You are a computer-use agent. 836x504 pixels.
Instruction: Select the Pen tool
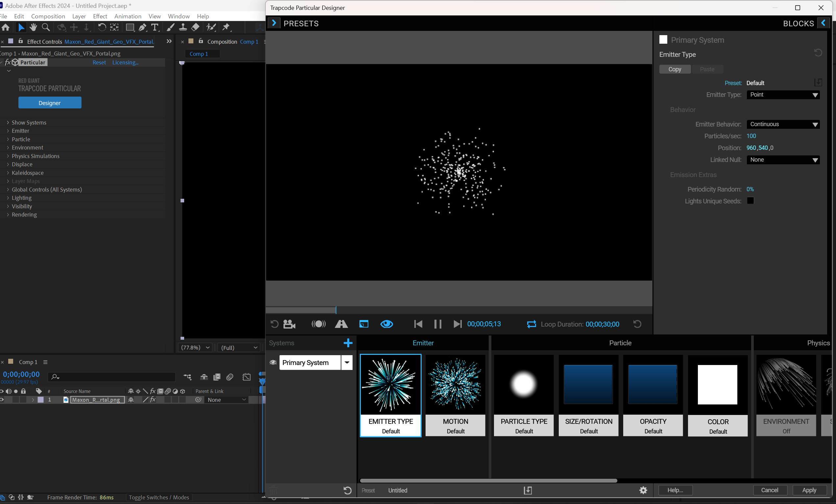pyautogui.click(x=142, y=28)
